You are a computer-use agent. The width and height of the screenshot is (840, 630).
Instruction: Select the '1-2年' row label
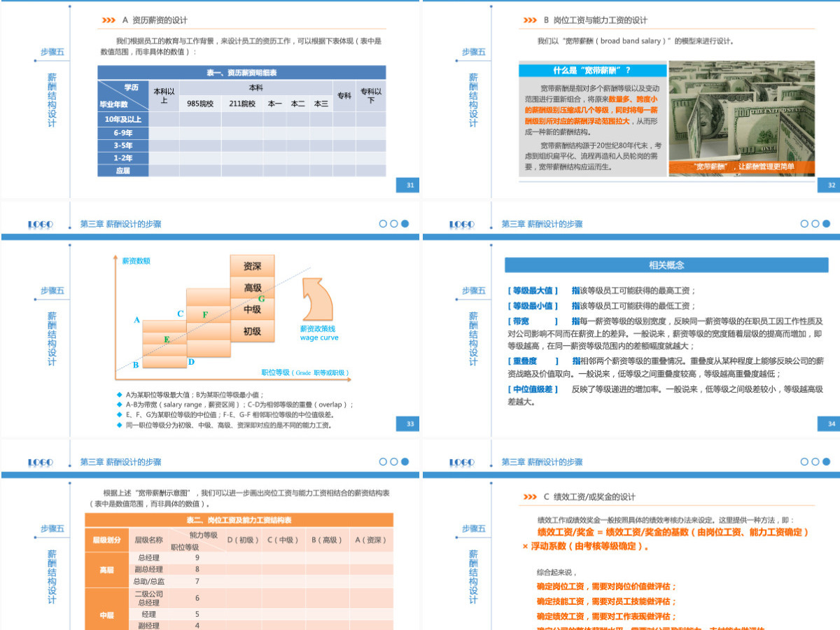click(x=123, y=157)
